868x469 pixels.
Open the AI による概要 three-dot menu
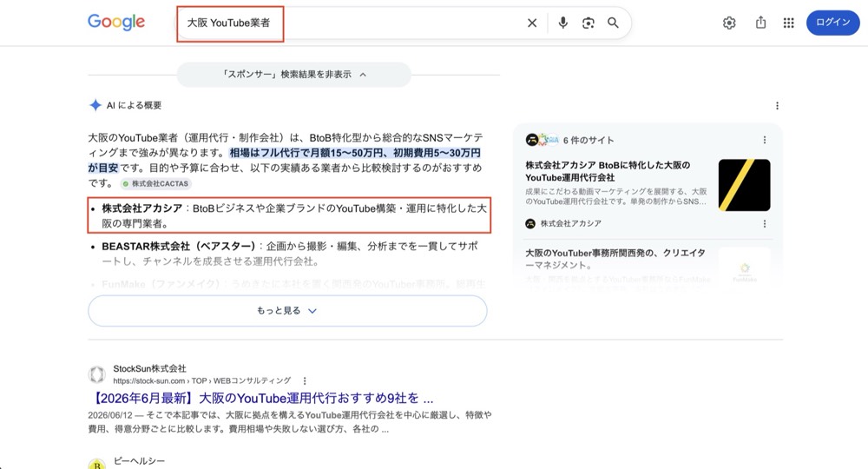[777, 106]
